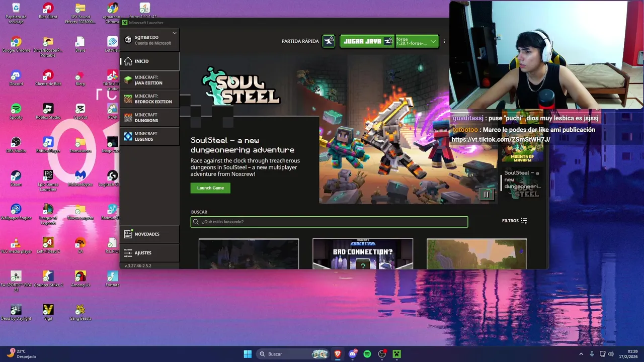Open the Google Chrome desktop icon
644x362 pixels.
click(16, 44)
